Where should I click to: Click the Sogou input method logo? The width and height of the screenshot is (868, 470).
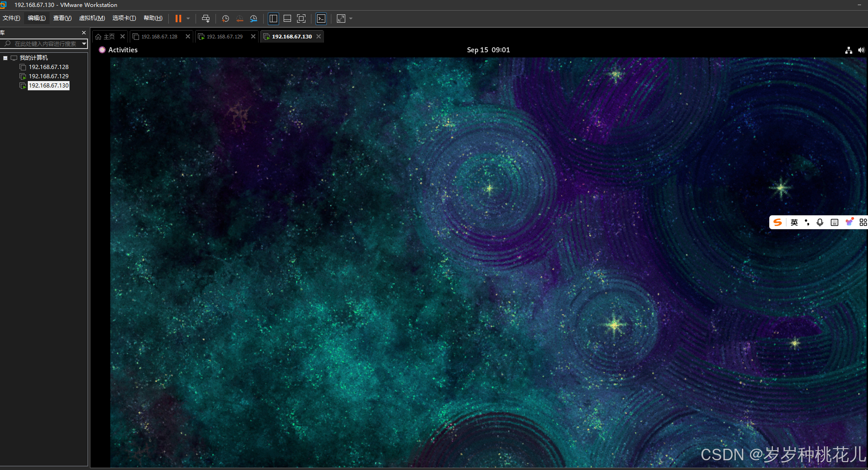(x=778, y=222)
